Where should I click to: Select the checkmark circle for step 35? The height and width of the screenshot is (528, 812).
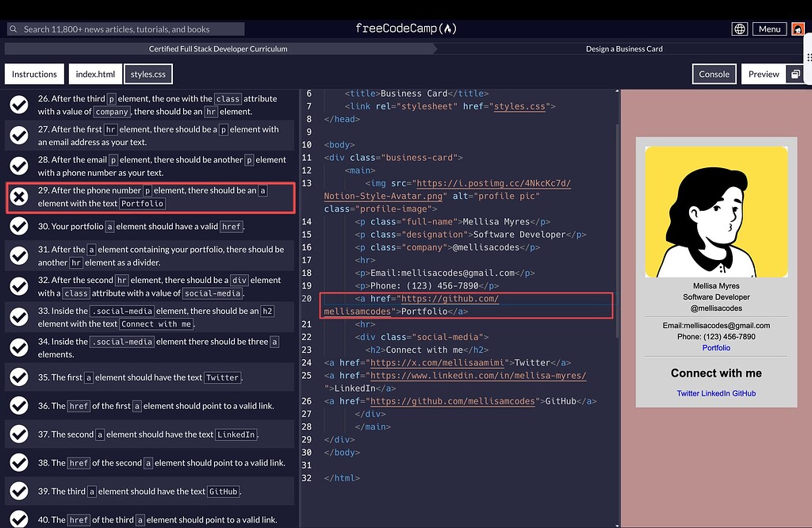pos(19,377)
